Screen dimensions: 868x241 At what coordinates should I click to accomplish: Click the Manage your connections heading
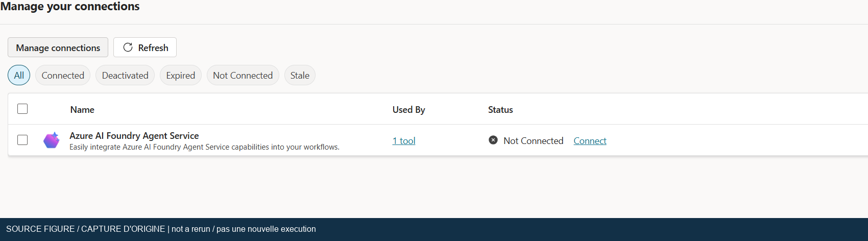(x=70, y=6)
